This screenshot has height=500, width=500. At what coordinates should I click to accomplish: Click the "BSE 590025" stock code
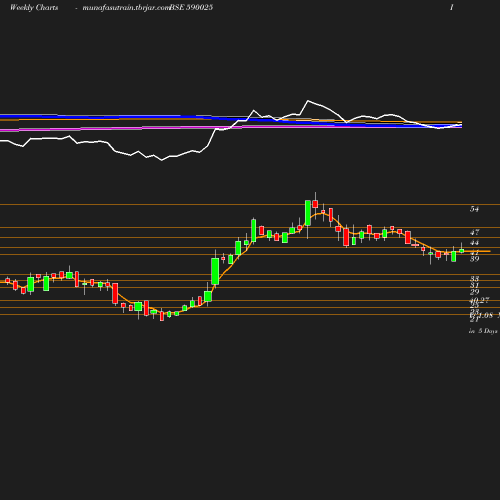pyautogui.click(x=191, y=8)
